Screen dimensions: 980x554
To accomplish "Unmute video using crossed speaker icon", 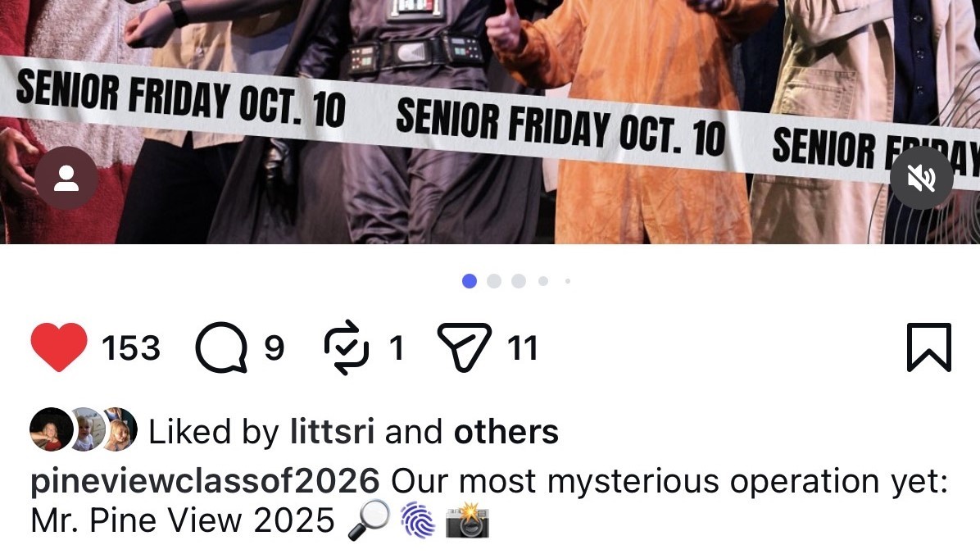I will pyautogui.click(x=921, y=178).
